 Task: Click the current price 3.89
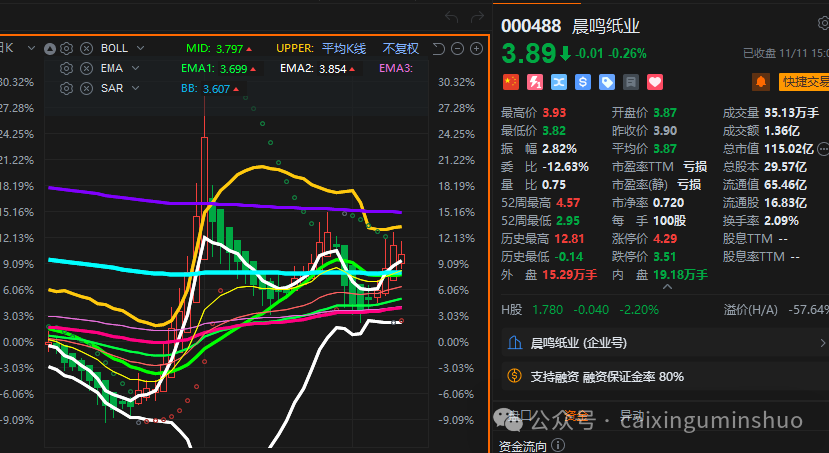pyautogui.click(x=528, y=53)
